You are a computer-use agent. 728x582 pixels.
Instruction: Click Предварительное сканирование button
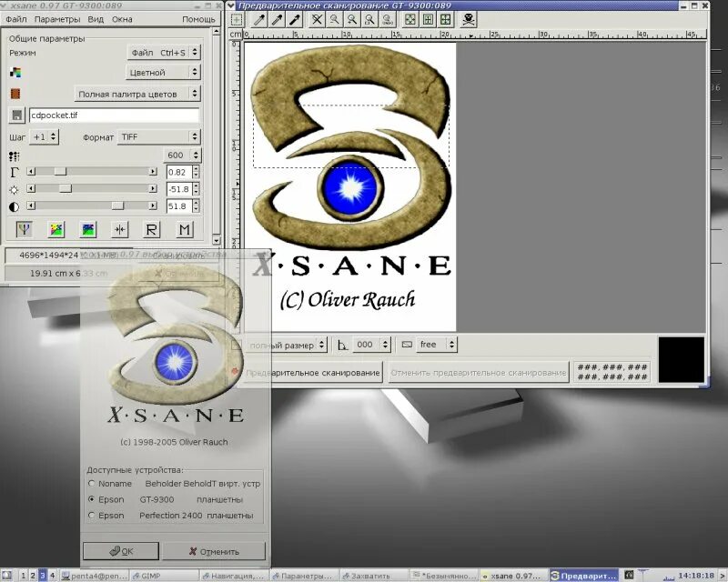[x=313, y=373]
